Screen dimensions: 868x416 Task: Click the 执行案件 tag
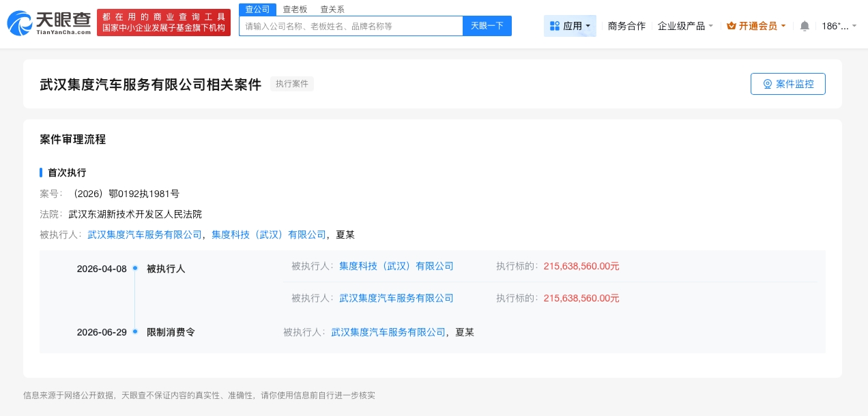(292, 84)
